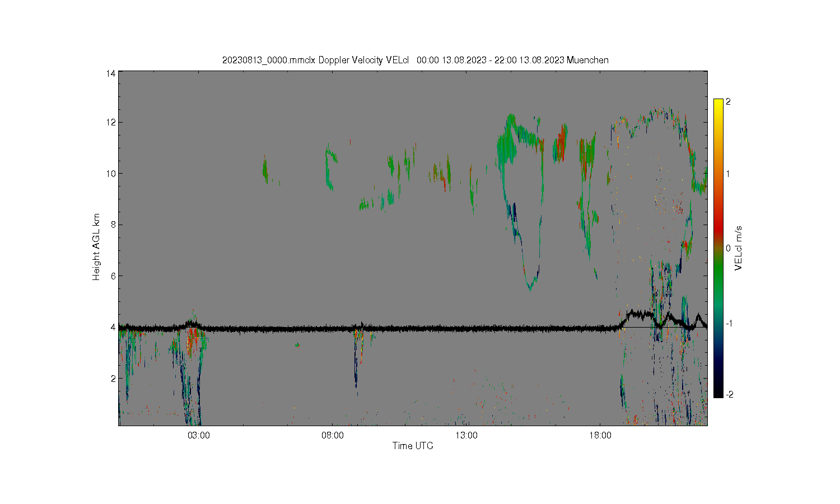Click the "13:00" time tick label
Screen dimensions: 840x504
466,436
